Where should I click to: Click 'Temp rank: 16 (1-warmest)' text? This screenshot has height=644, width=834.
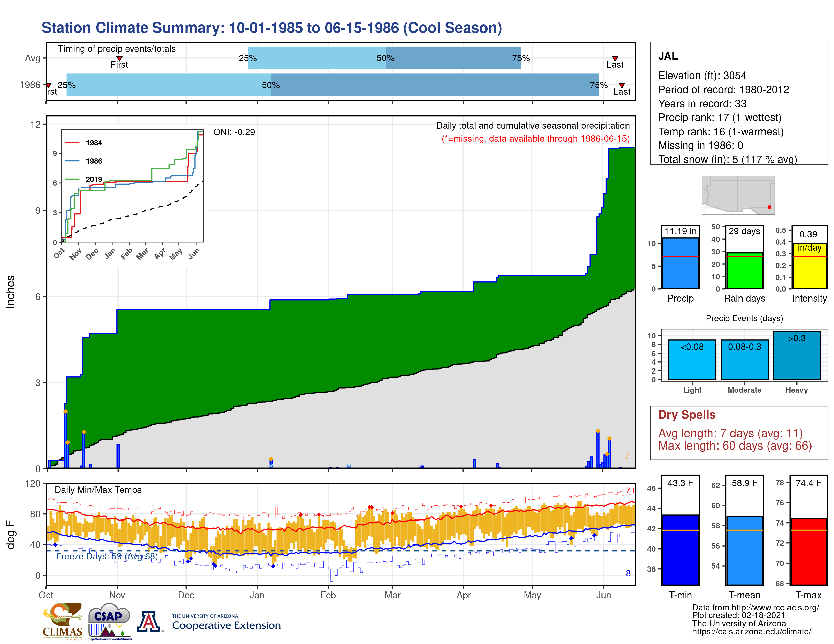pyautogui.click(x=721, y=132)
